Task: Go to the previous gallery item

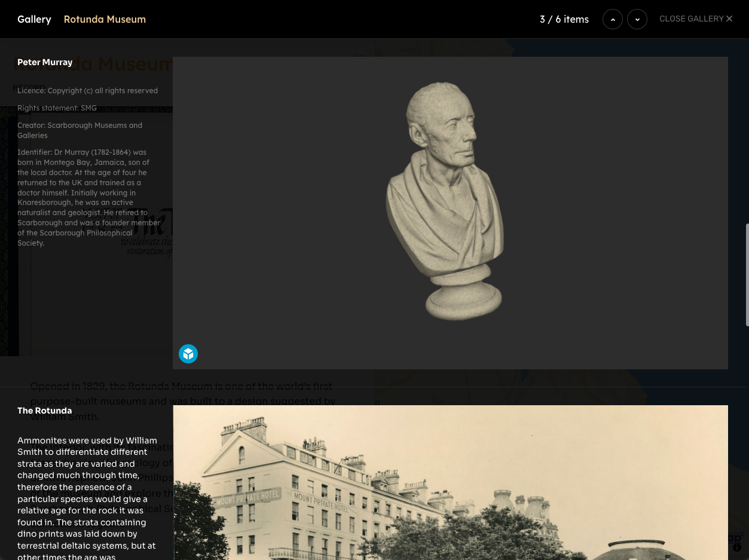Action: 613,19
